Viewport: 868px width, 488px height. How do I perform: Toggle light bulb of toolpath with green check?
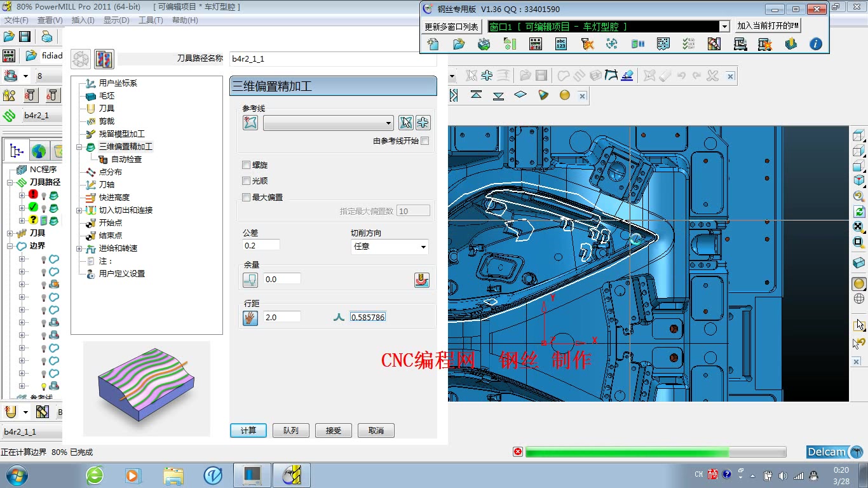point(44,208)
